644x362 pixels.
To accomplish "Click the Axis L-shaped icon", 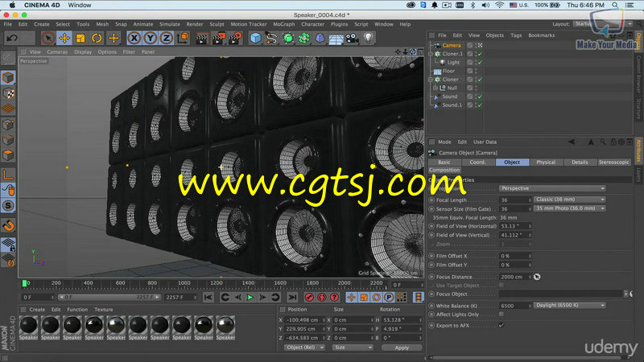I will 8,175.
